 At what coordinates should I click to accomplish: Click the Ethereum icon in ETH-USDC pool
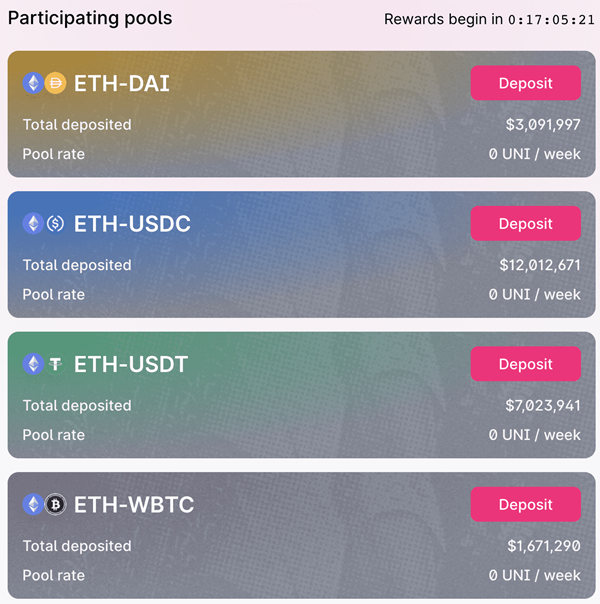(x=33, y=223)
